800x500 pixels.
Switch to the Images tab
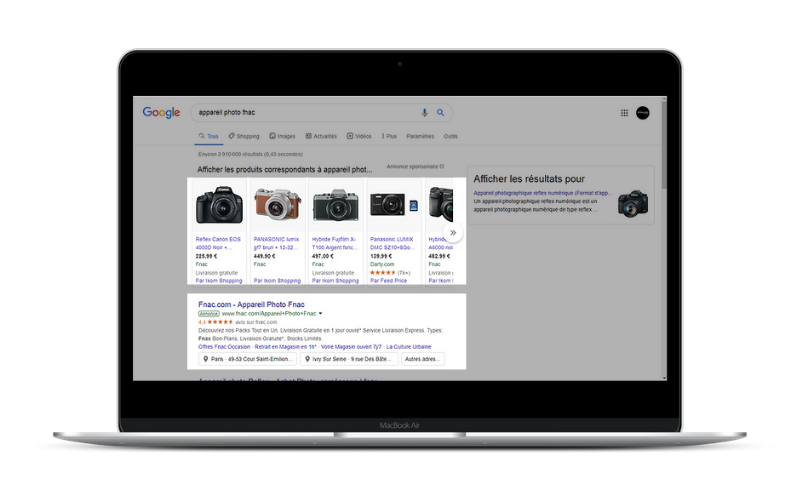[282, 136]
